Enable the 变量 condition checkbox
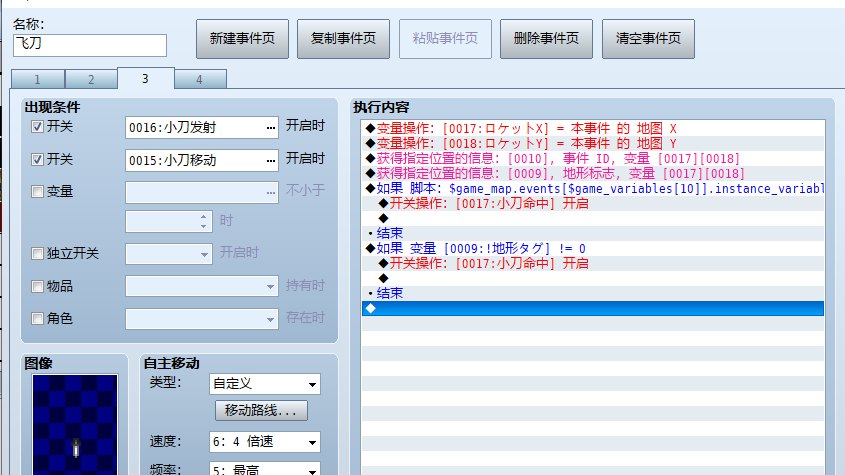 (37, 191)
